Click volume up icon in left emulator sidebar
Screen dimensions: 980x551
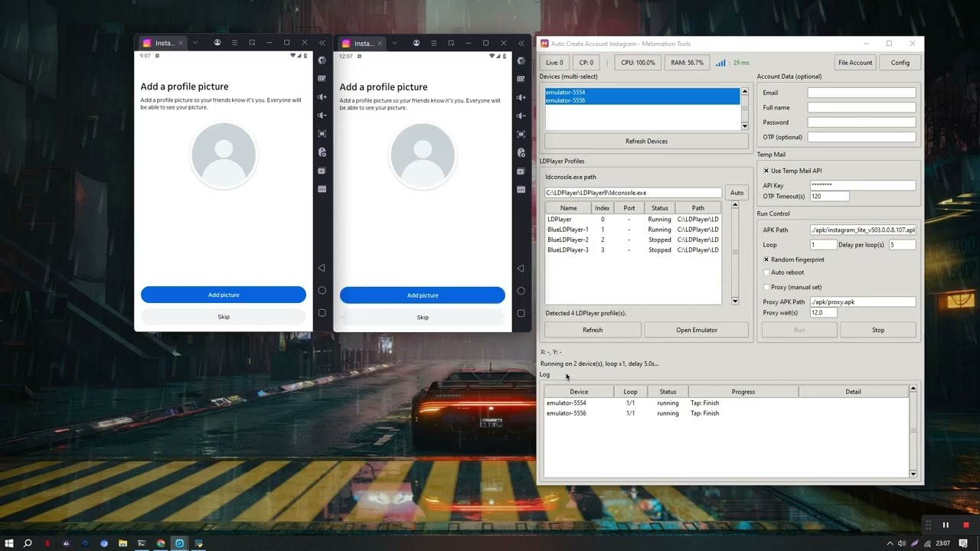tap(322, 97)
